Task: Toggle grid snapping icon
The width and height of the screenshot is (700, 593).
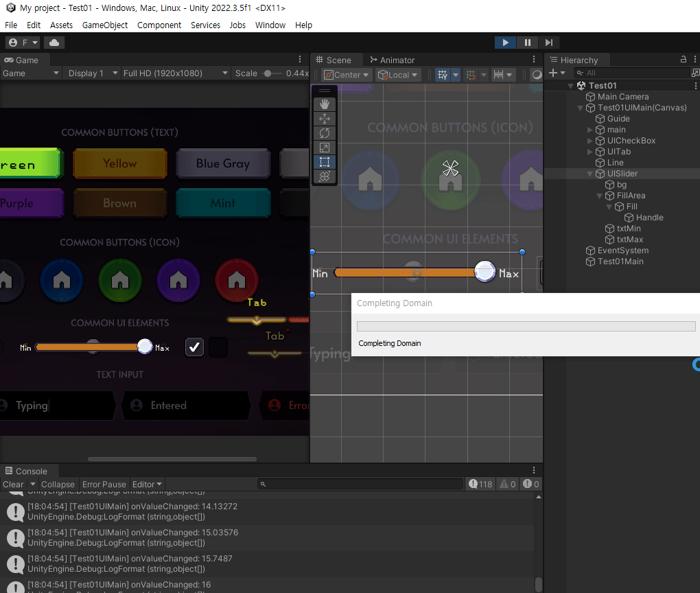Action: 471,75
